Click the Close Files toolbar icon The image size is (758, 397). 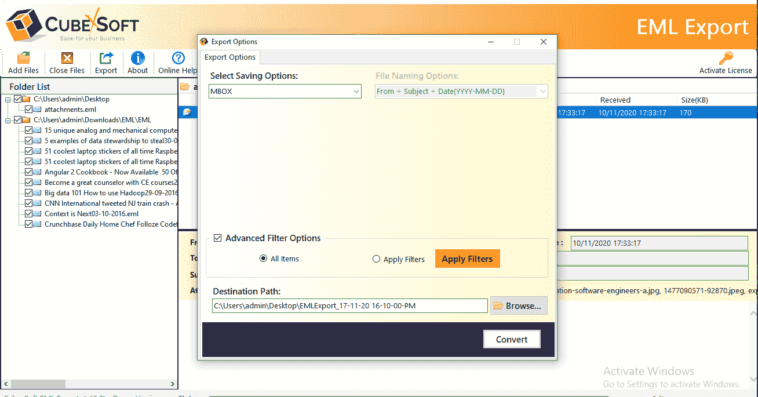click(x=67, y=58)
